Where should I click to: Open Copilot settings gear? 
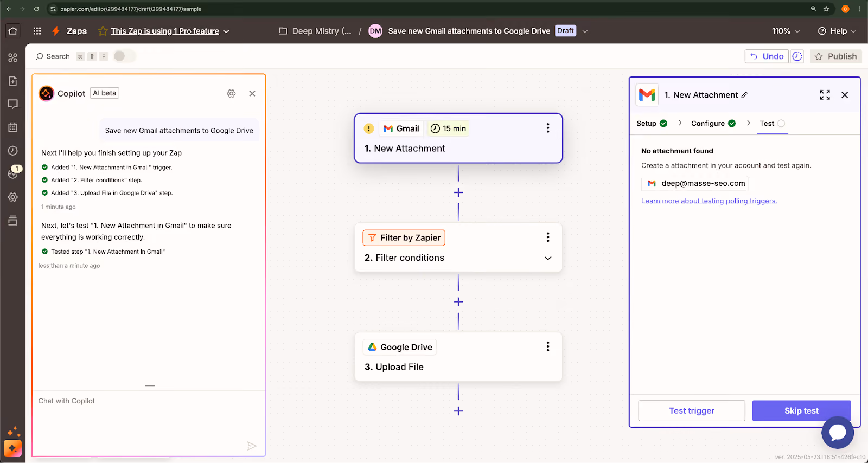tap(231, 93)
